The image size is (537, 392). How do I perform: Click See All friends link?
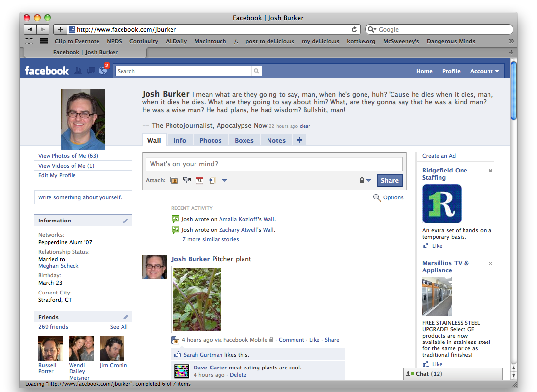pyautogui.click(x=119, y=327)
